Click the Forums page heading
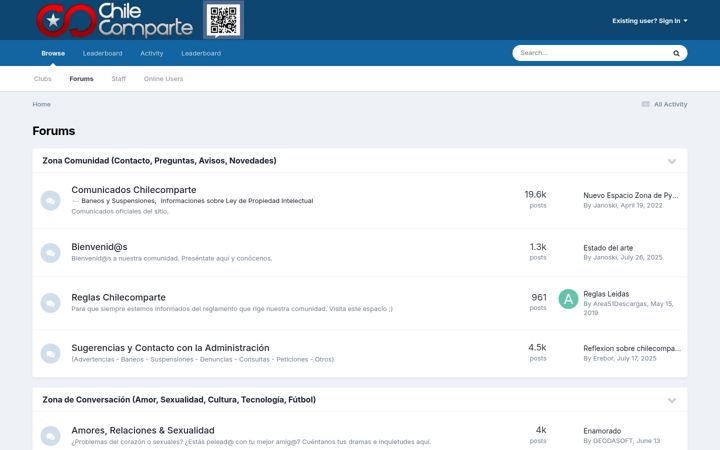Viewport: 720px width, 450px height. [54, 131]
